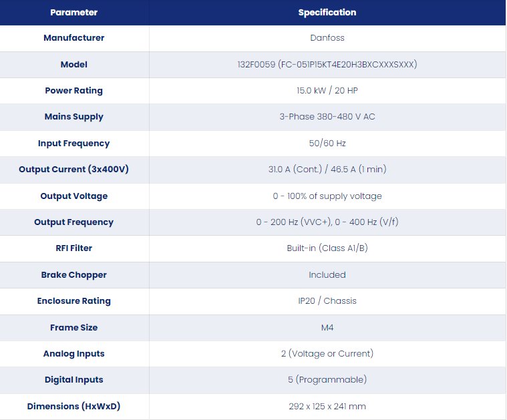Select the 'Manufacturer' row label
Image resolution: width=507 pixels, height=420 pixels.
[73, 38]
